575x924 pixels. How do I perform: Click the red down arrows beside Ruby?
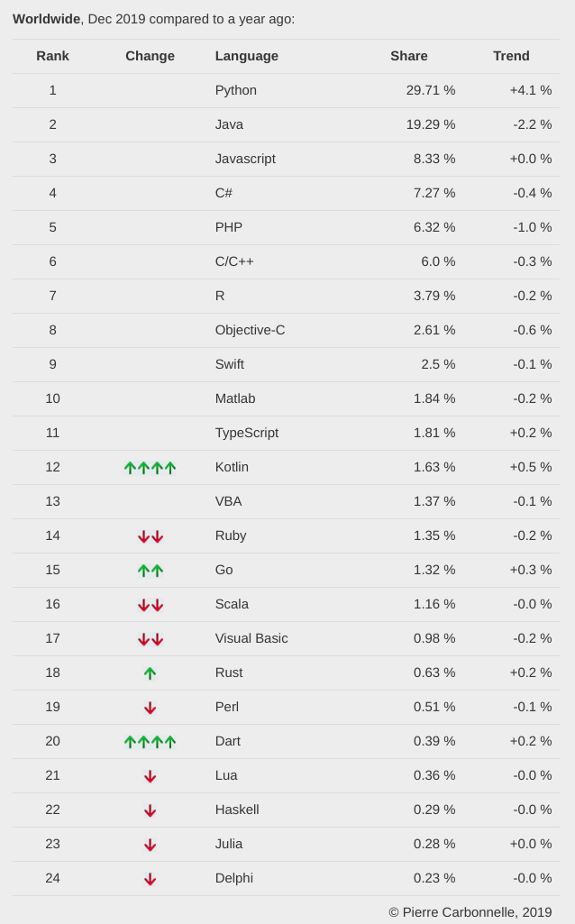[150, 536]
